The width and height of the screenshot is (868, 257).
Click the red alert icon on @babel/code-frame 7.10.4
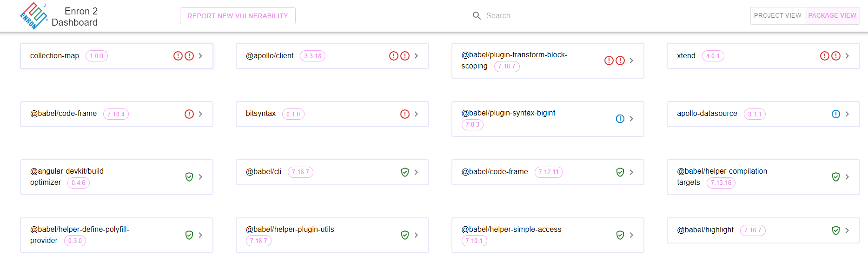click(x=189, y=114)
